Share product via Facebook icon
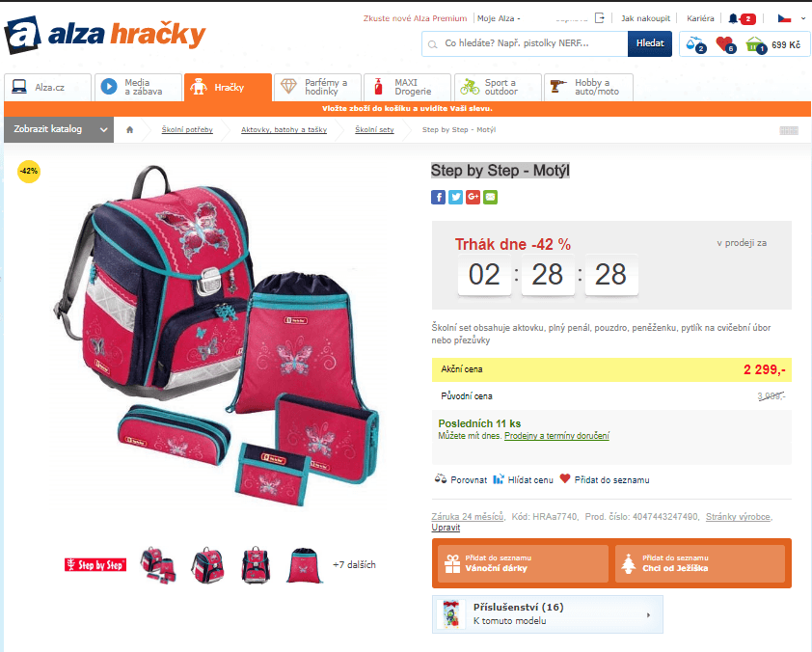812x652 pixels. point(438,198)
